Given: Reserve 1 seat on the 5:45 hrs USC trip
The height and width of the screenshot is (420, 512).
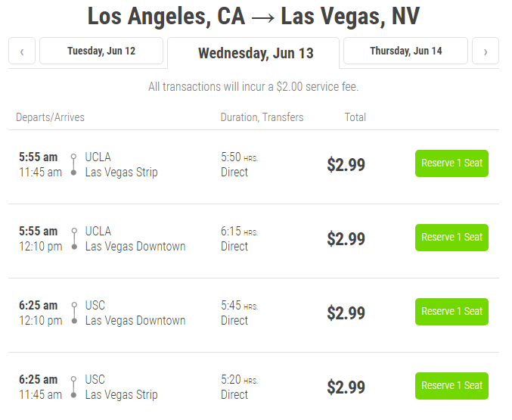Looking at the screenshot, I should [x=451, y=312].
